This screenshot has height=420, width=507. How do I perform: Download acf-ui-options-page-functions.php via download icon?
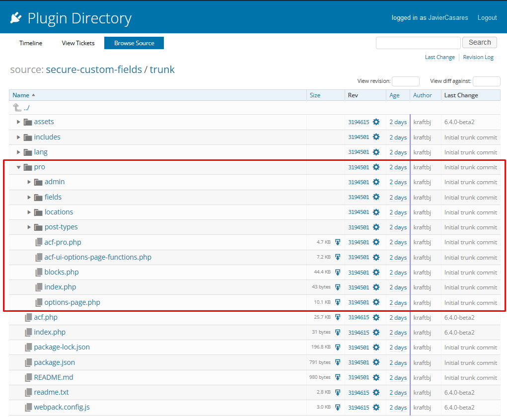[338, 257]
